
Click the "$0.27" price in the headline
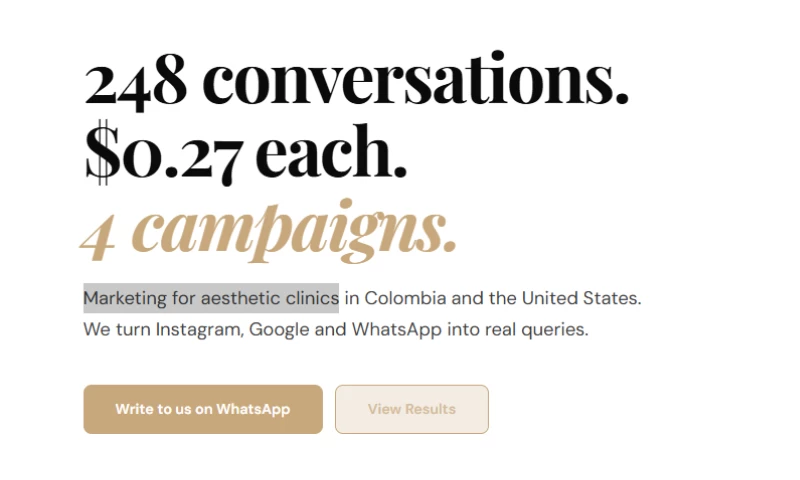pos(162,155)
